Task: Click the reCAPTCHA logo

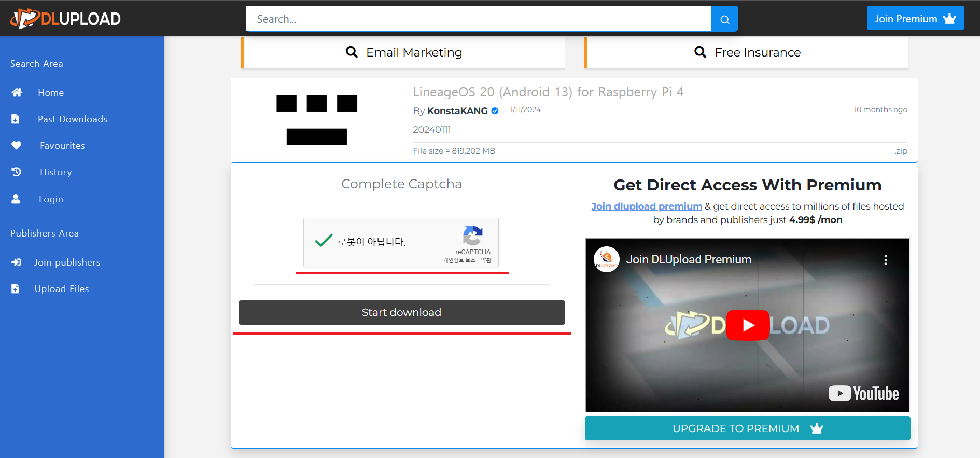Action: [473, 235]
